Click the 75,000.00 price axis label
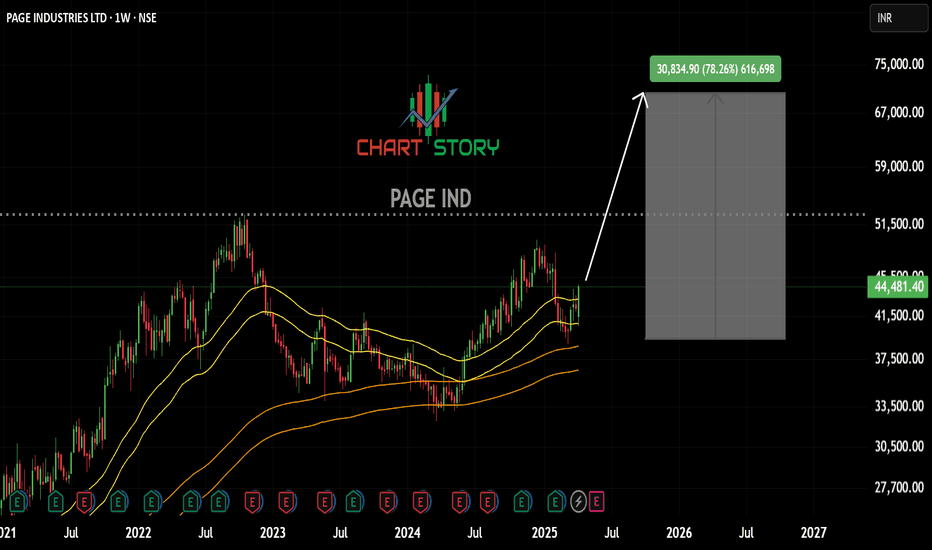Viewport: 932px width, 550px height. pyautogui.click(x=899, y=64)
